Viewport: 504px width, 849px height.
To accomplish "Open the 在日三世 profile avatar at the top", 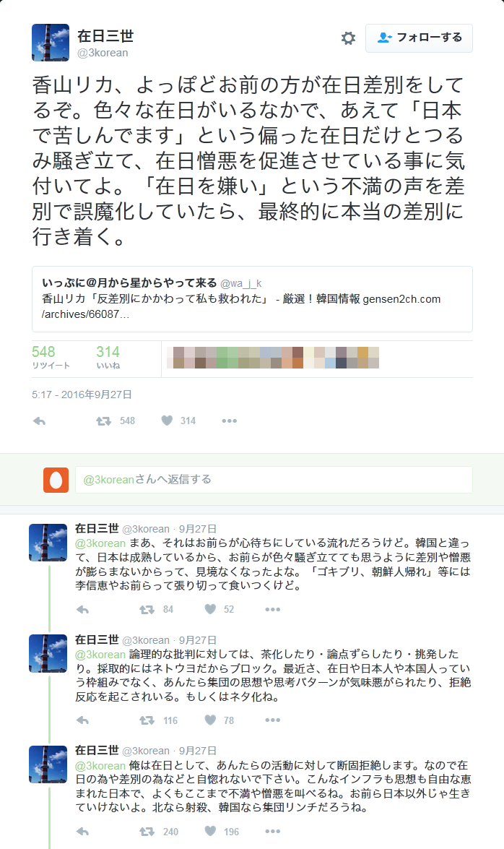I will pyautogui.click(x=51, y=42).
